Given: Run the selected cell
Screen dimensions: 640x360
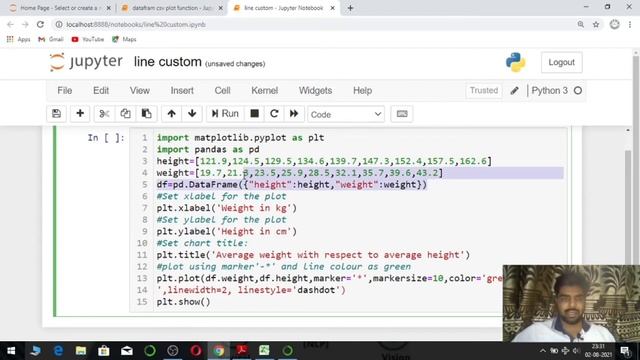Looking at the screenshot, I should coord(225,114).
